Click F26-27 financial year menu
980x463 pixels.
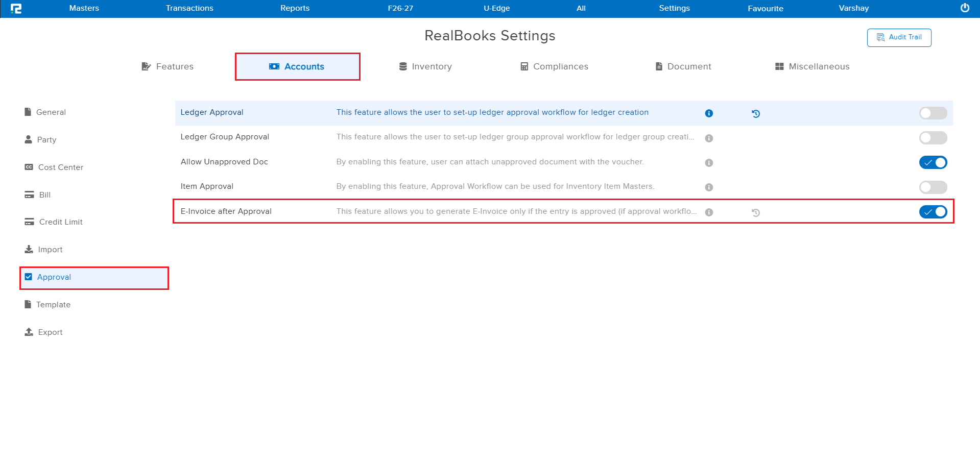(x=400, y=8)
